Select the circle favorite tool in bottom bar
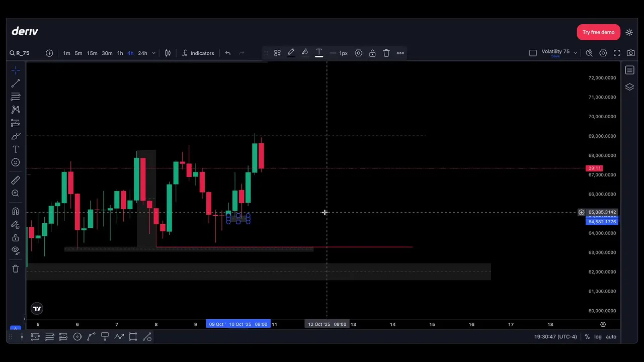The height and width of the screenshot is (362, 644). pos(77,337)
